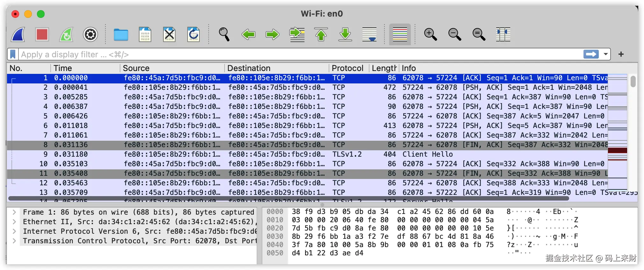Expand Internet Protocol Version 6 section
Image resolution: width=644 pixels, height=270 pixels.
click(14, 231)
